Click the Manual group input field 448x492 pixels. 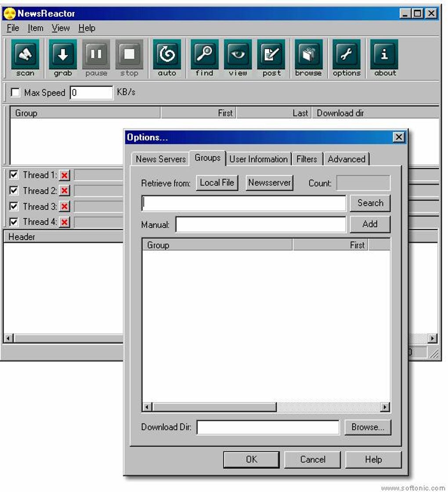click(261, 224)
